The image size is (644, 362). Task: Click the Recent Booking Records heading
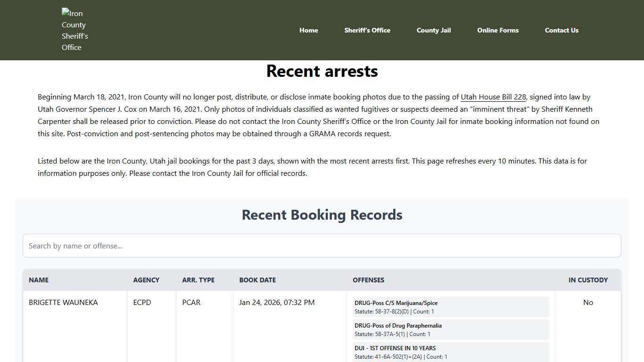(x=322, y=214)
